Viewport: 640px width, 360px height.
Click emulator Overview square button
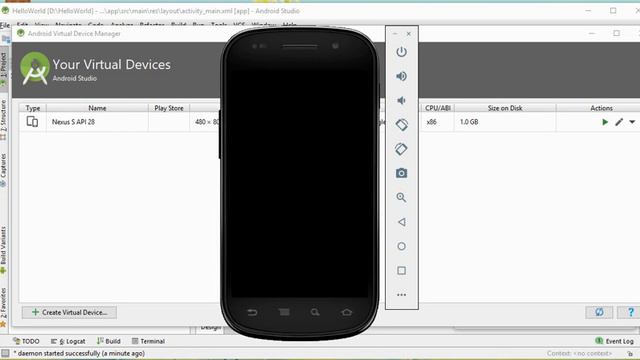coord(401,271)
